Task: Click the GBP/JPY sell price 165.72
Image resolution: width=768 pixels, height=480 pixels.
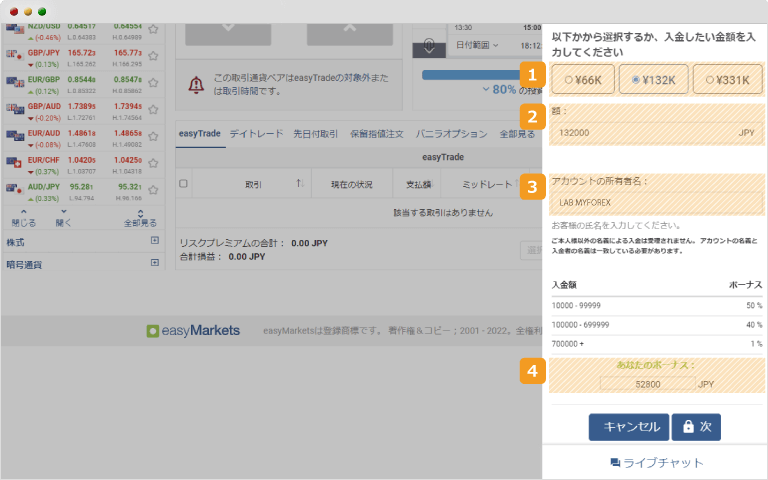Action: click(81, 52)
